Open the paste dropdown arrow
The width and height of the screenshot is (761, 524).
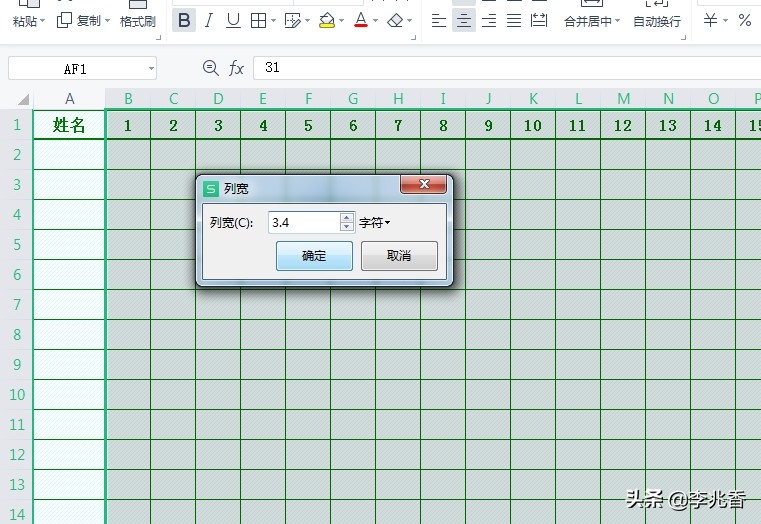pyautogui.click(x=42, y=21)
